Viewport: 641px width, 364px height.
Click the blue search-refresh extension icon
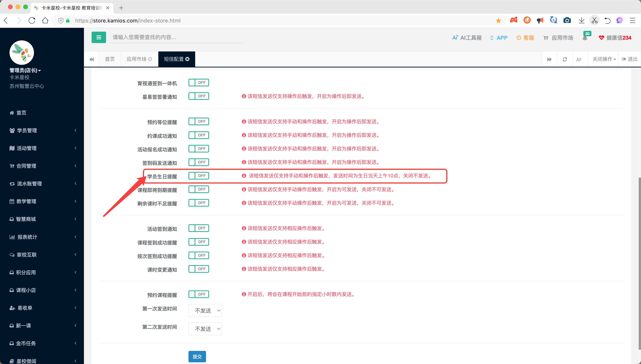tap(554, 20)
